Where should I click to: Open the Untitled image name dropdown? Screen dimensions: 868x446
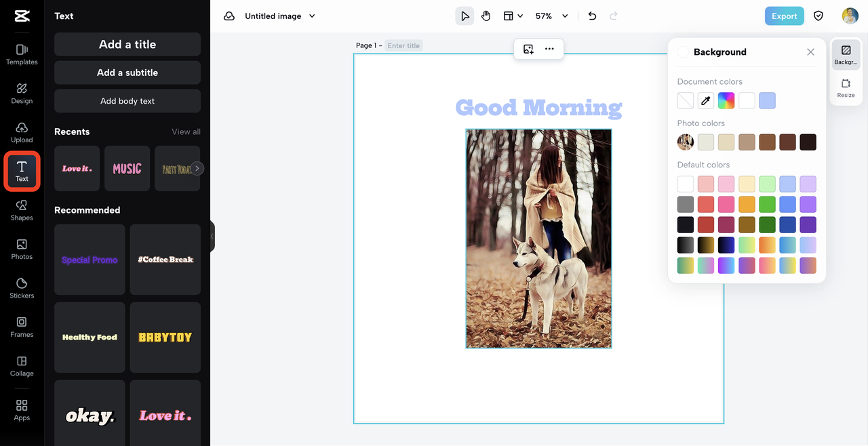click(x=280, y=16)
